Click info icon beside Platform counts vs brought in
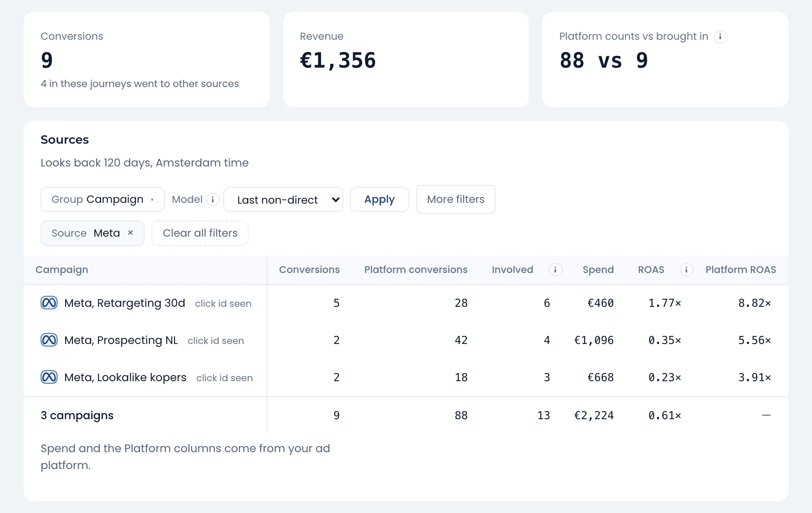 pos(720,37)
